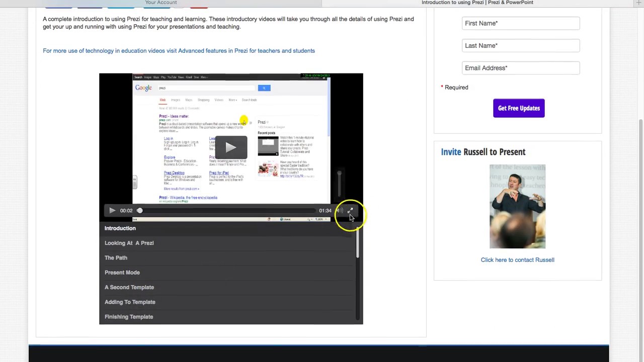Click the video duration 01:34
The height and width of the screenshot is (362, 644).
click(325, 211)
